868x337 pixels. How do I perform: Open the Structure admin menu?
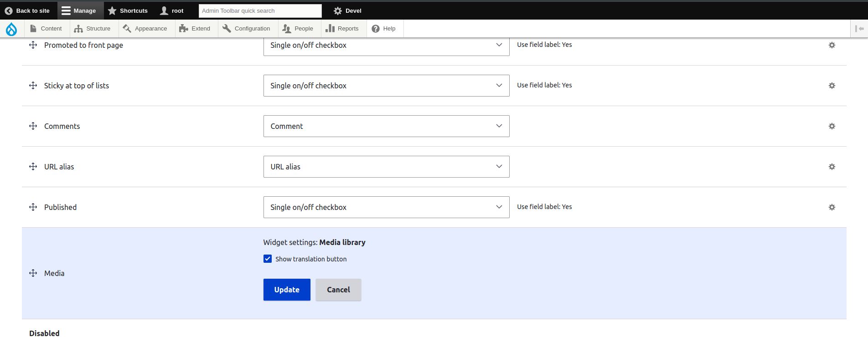click(x=93, y=29)
